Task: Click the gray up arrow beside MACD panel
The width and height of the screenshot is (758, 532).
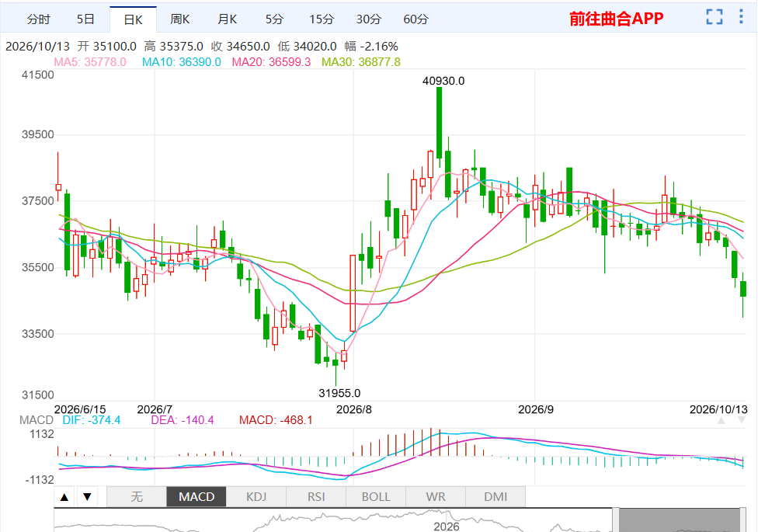Action: [x=721, y=420]
